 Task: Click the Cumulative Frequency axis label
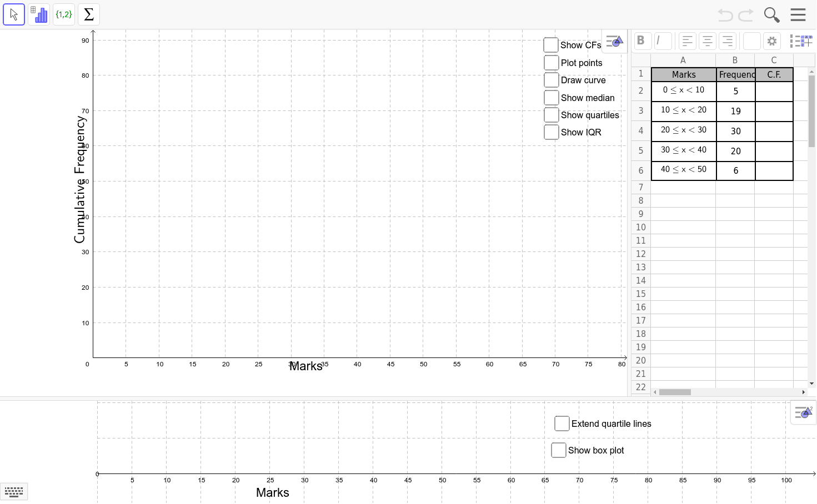[80, 179]
